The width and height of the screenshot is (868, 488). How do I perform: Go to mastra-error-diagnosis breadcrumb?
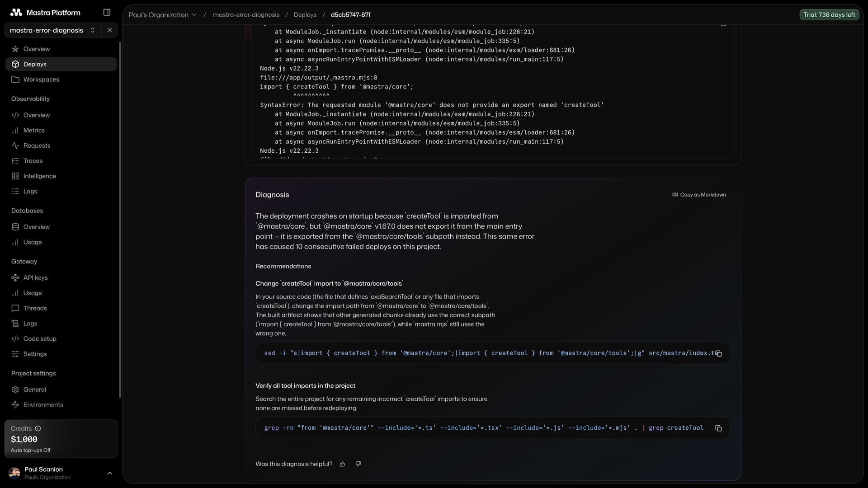(246, 15)
